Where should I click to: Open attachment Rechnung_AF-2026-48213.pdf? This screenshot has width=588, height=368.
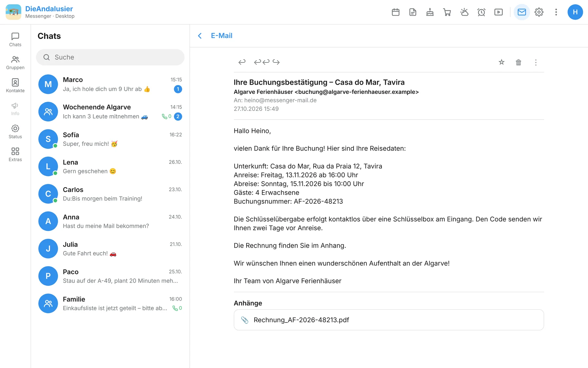(x=389, y=320)
